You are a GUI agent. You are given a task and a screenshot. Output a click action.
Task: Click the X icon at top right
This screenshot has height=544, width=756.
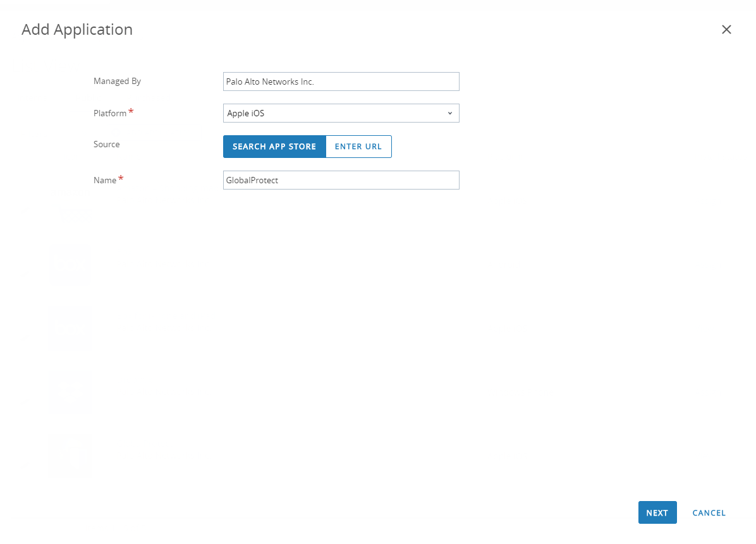(x=726, y=30)
